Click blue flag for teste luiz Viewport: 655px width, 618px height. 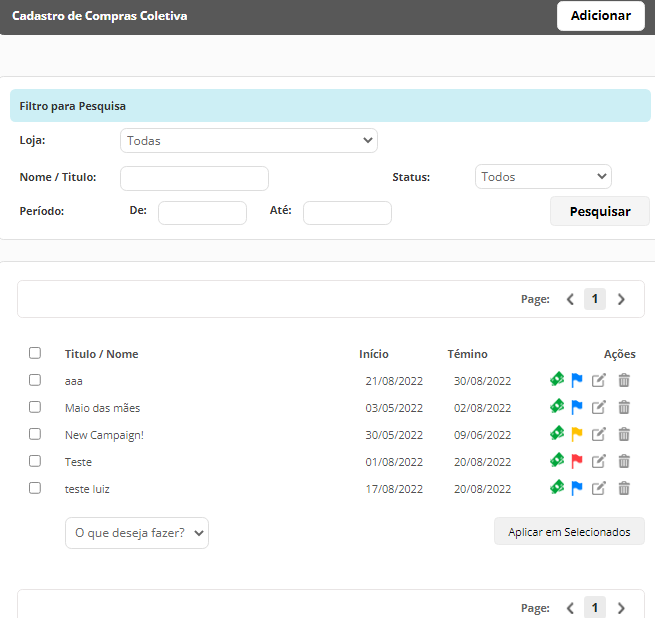point(577,488)
